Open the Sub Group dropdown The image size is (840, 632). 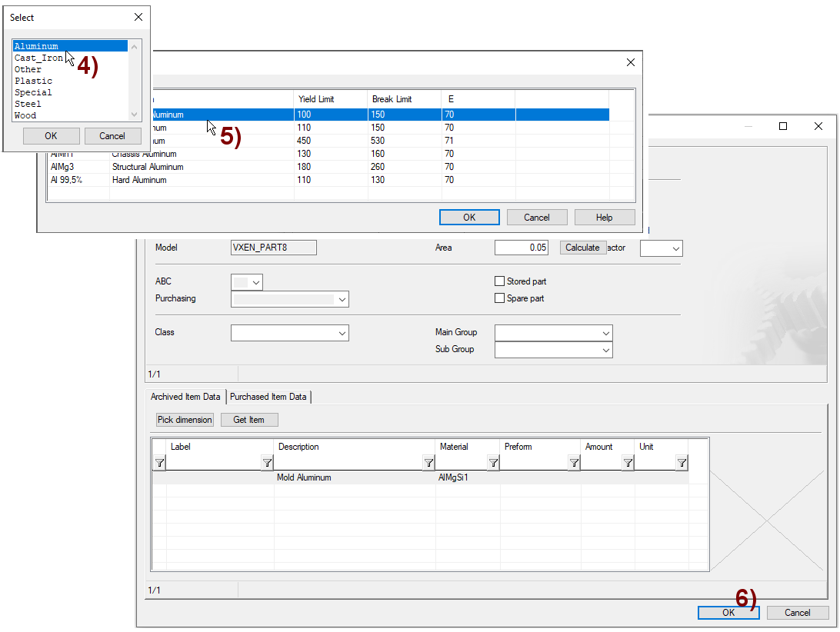coord(605,350)
